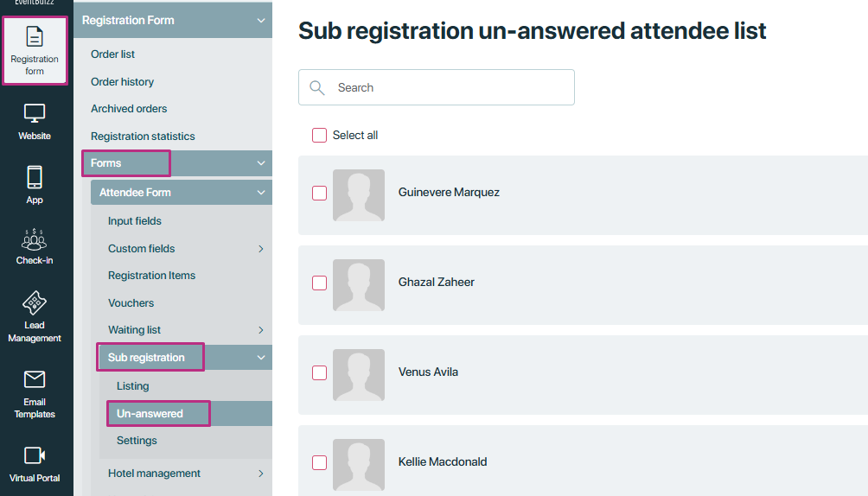Click Ghazal Zaheer's avatar thumbnail
The height and width of the screenshot is (496, 868).
pyautogui.click(x=359, y=285)
